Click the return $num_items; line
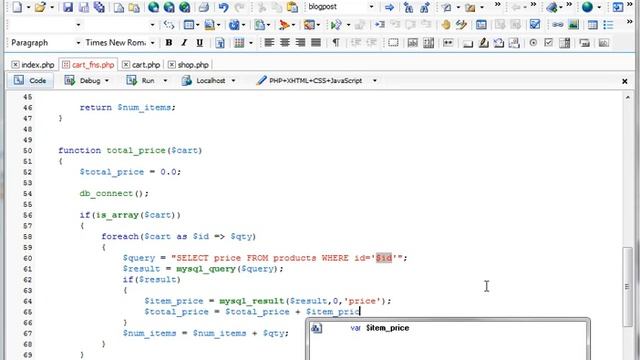 (127, 107)
